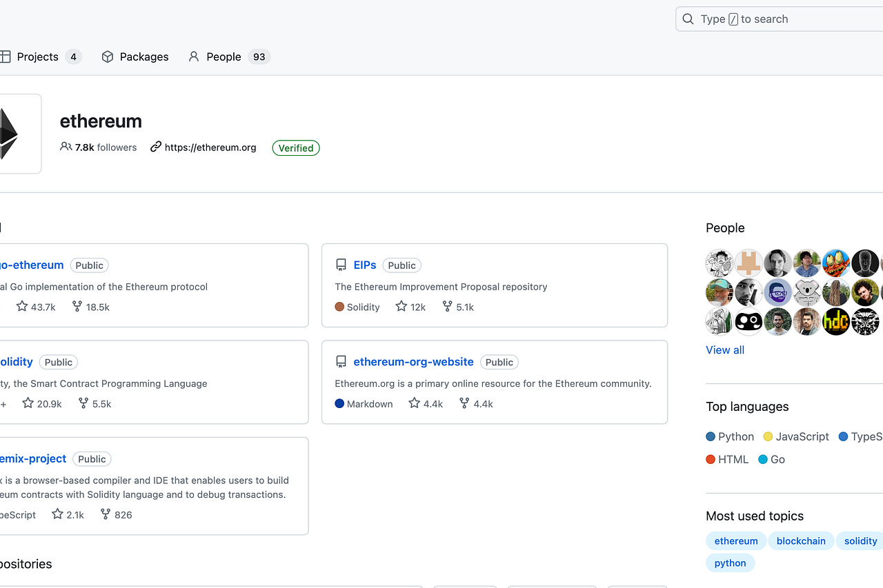Click the search magnifier icon
The width and height of the screenshot is (883, 588).
pos(688,19)
